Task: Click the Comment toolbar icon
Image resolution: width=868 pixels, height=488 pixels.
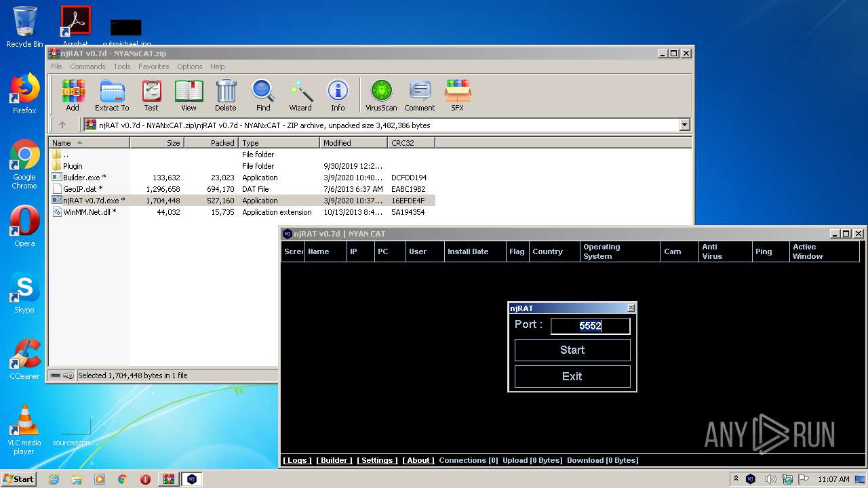Action: (x=420, y=95)
